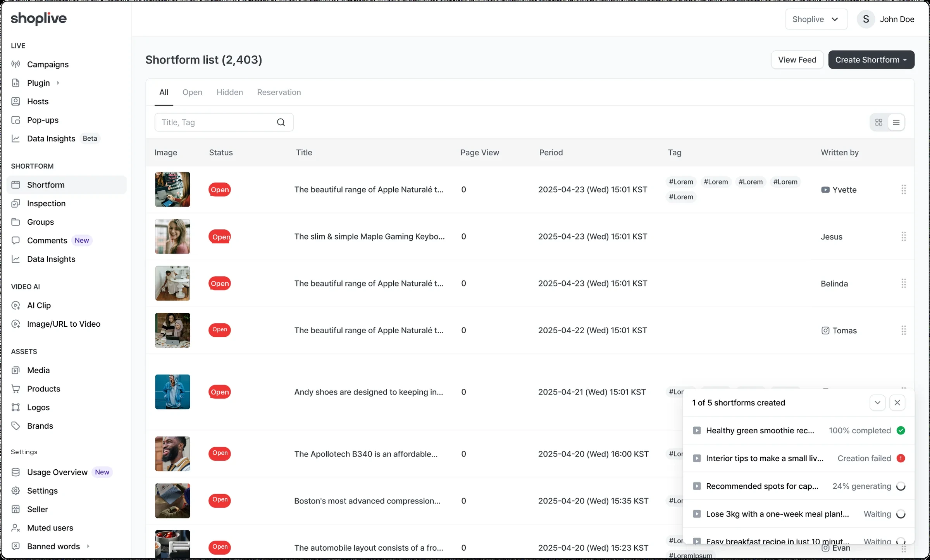Viewport: 930px width, 560px height.
Task: Click the View Feed button
Action: tap(797, 60)
